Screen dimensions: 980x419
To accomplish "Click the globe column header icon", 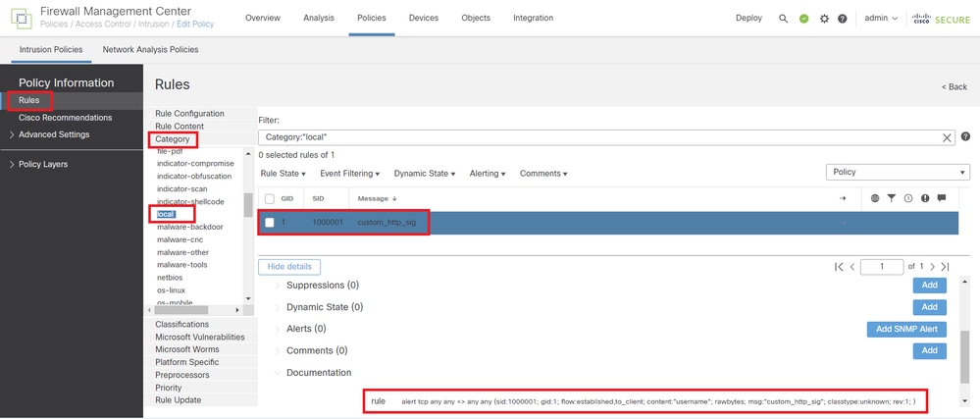I will point(874,198).
